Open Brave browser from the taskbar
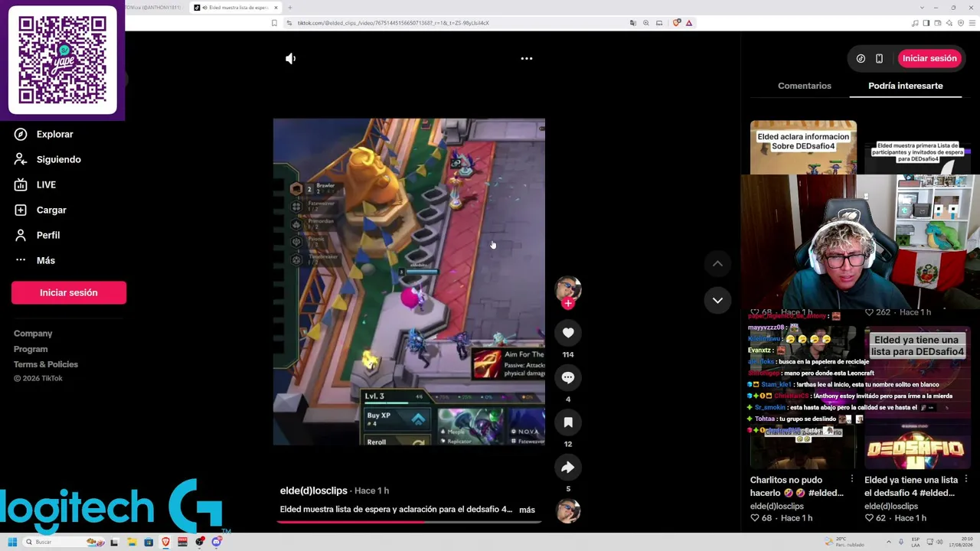This screenshot has width=980, height=551. 165,542
